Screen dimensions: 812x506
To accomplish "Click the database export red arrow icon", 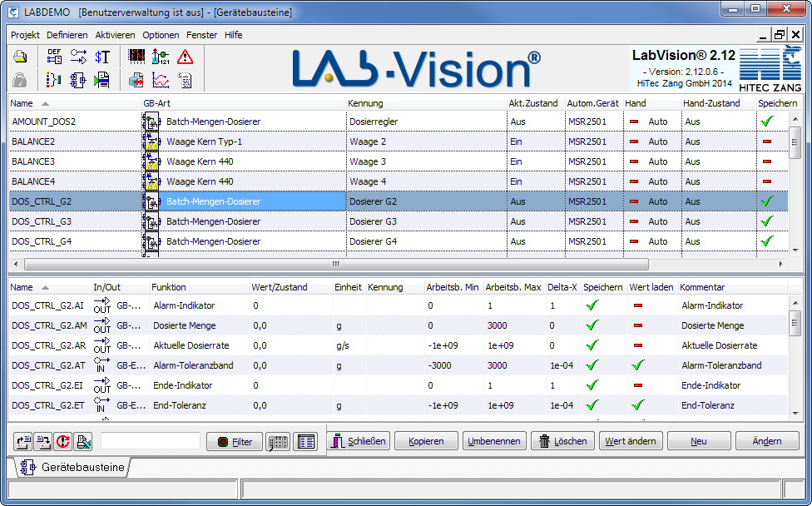I will click(x=136, y=80).
